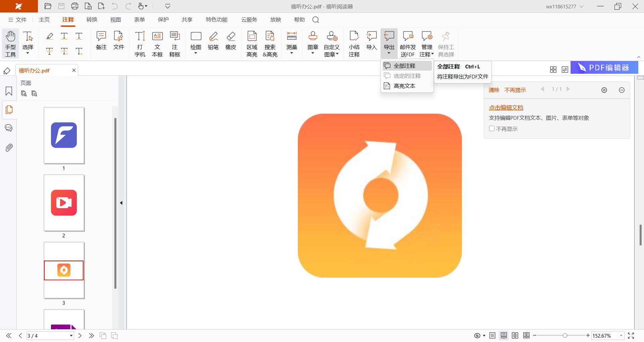This screenshot has width=644, height=342.
Task: Click the Note (备注) annotation tool
Action: click(101, 41)
